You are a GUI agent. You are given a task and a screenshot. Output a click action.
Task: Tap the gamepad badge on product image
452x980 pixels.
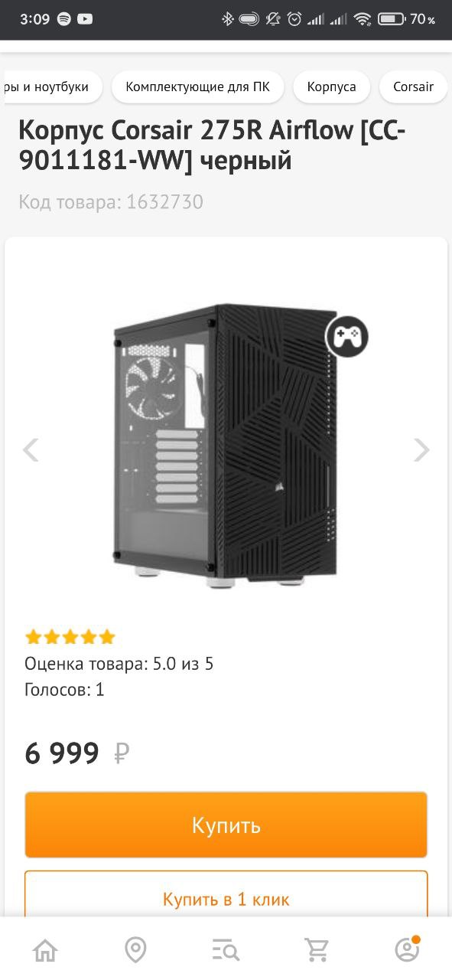click(x=347, y=336)
